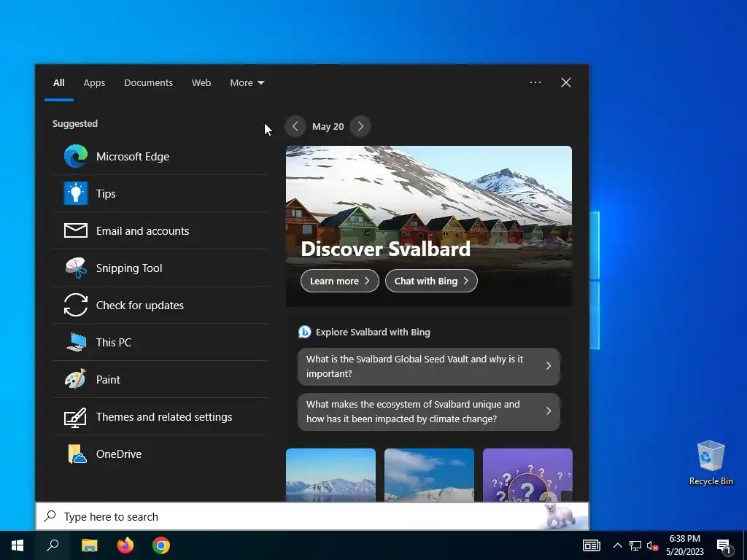The image size is (747, 560).
Task: Switch to the Web tab
Action: (201, 82)
